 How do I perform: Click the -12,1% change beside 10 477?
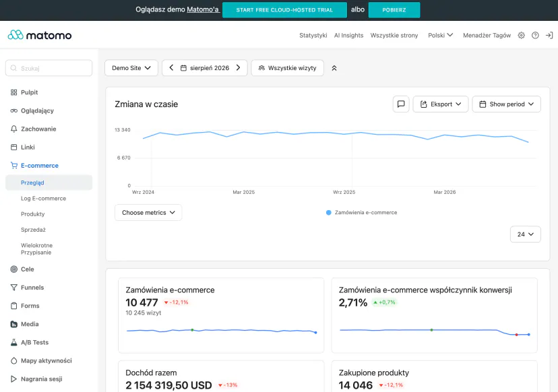[x=176, y=302]
